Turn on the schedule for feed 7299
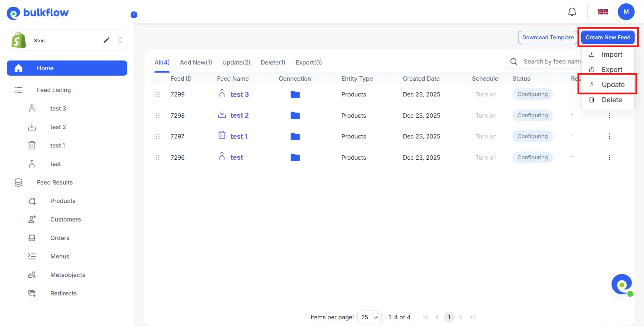The width and height of the screenshot is (644, 326). [486, 94]
